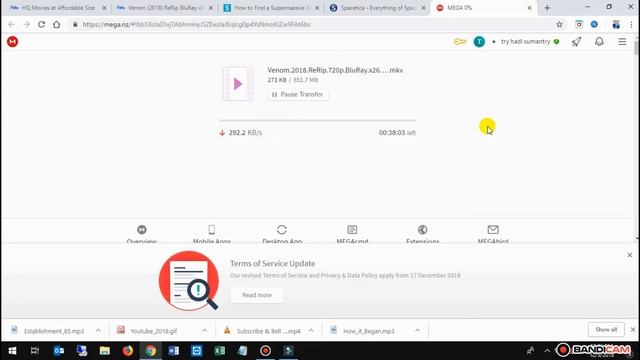Viewport: 640px width, 360px height.
Task: Go to the browser home page
Action: [x=56, y=24]
